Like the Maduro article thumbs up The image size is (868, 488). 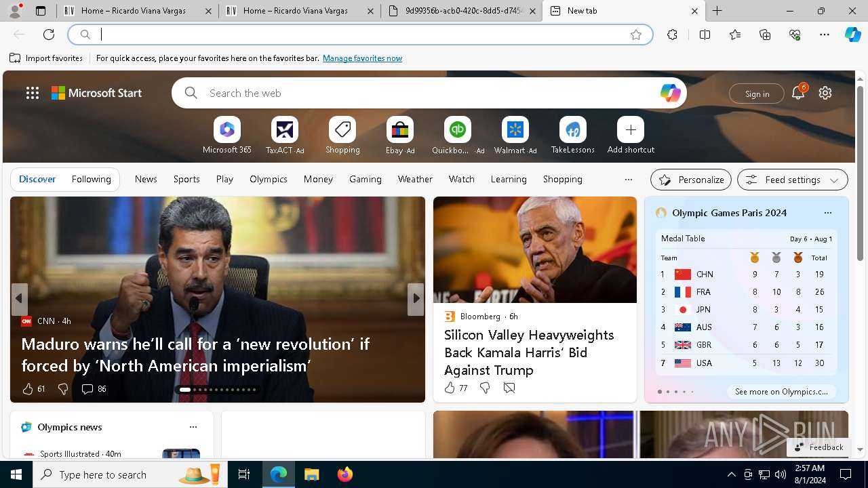coord(28,389)
